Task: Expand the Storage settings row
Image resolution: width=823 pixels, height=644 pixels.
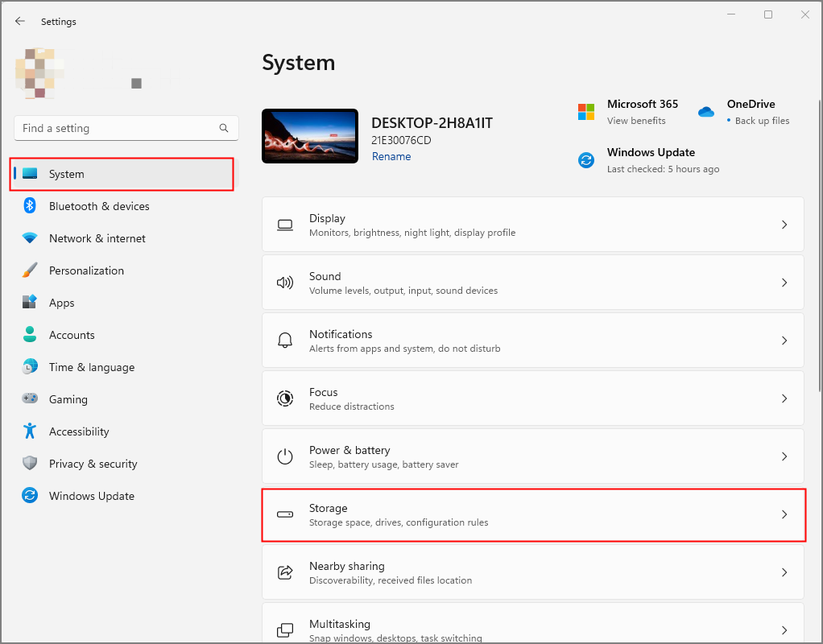Action: tap(532, 514)
